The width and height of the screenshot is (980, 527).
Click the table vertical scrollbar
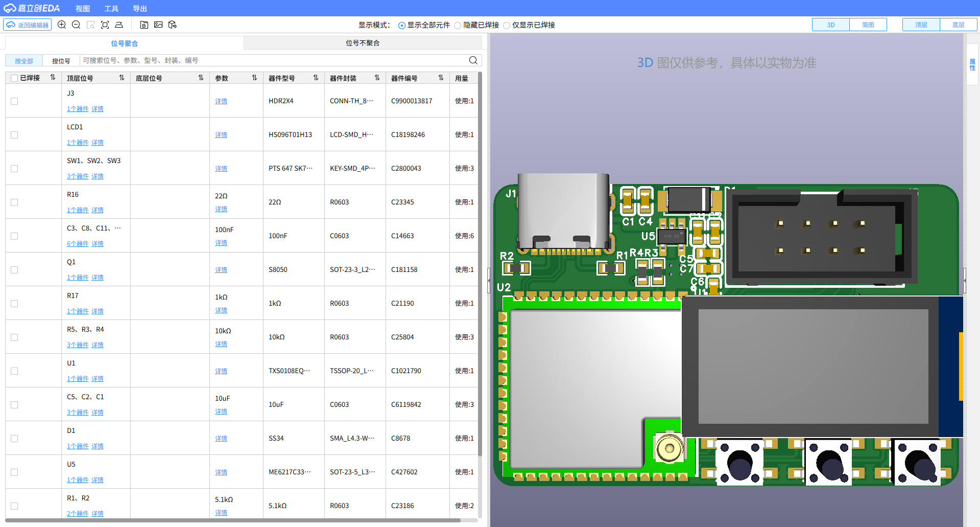click(480, 263)
